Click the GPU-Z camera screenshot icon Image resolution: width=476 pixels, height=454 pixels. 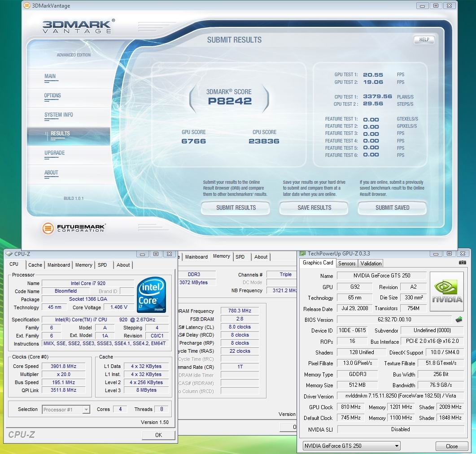tap(462, 263)
